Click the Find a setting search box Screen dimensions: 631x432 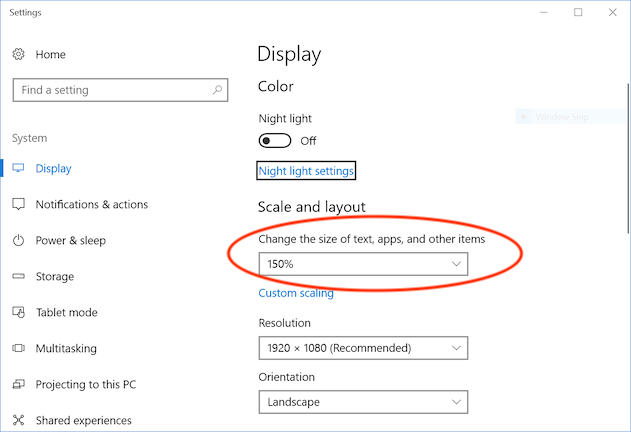(110, 90)
